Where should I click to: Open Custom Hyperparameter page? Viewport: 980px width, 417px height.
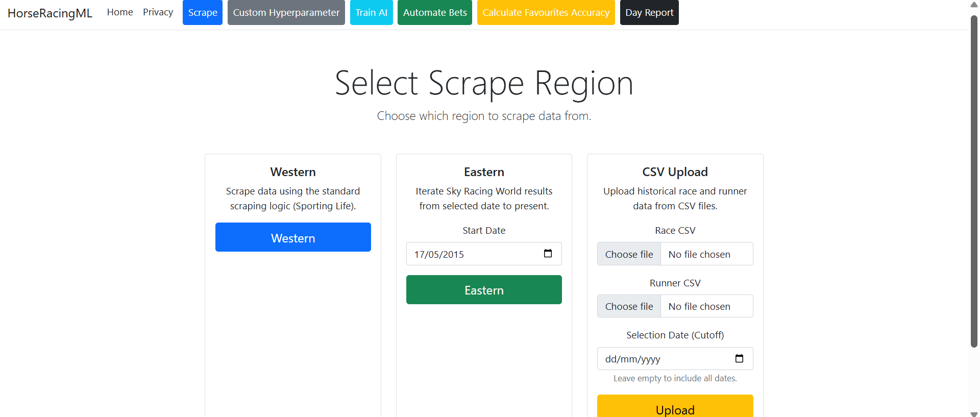coord(286,13)
